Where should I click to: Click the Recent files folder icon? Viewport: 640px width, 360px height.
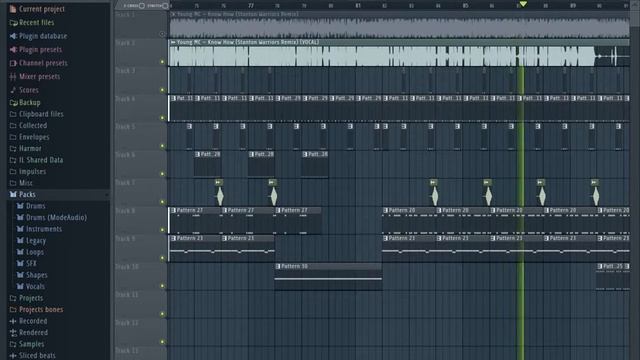(13, 22)
